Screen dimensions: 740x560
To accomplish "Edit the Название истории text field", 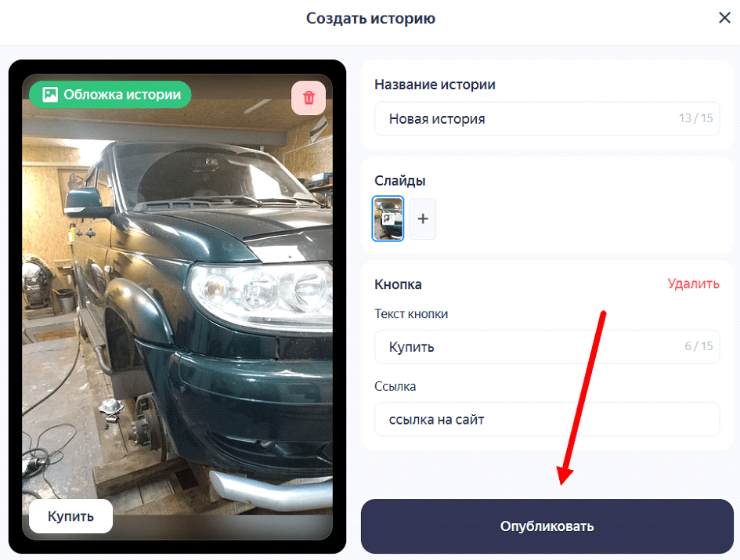I will pos(547,118).
